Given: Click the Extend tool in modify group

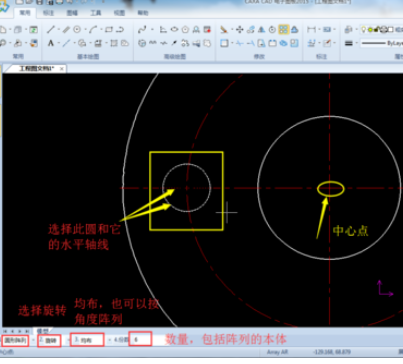Looking at the screenshot, I should point(251,43).
